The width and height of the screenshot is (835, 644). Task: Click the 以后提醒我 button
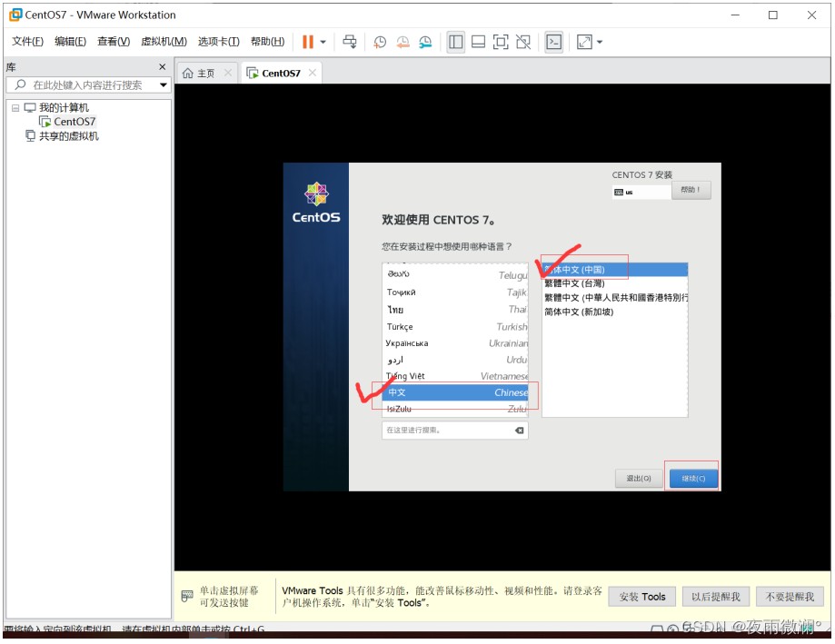(716, 597)
